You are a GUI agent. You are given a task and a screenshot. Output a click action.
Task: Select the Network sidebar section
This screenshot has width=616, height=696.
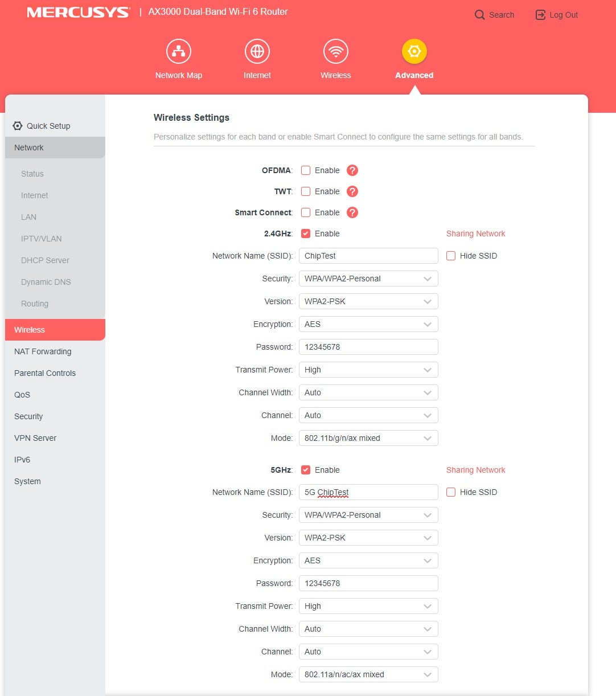click(55, 148)
